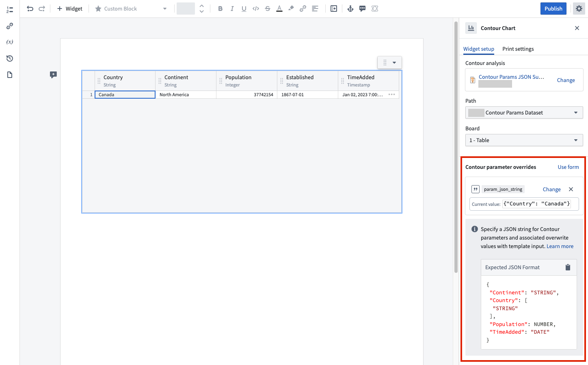The image size is (588, 365).
Task: Copy the Expected JSON Format to clipboard
Action: (x=568, y=267)
